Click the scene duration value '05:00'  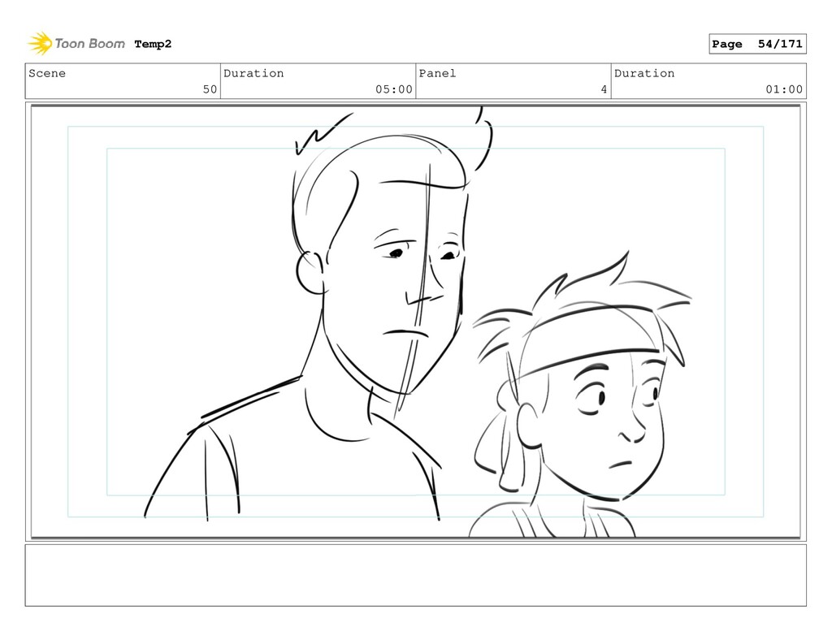(x=394, y=89)
